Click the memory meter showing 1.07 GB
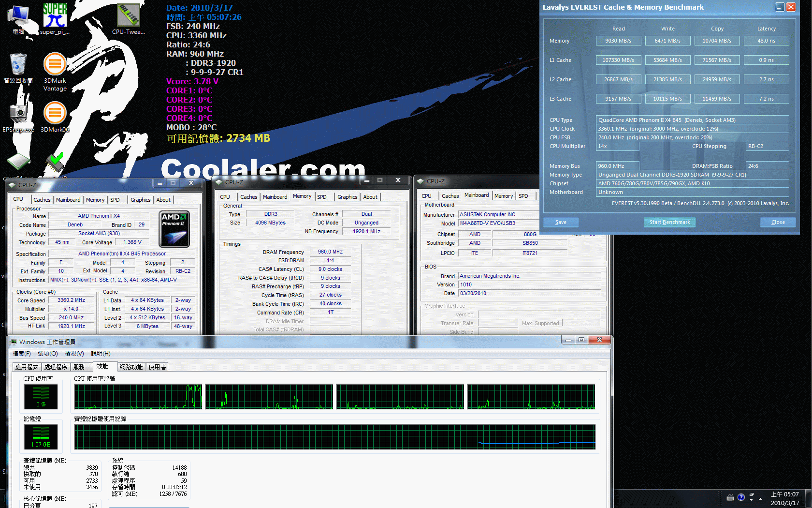The height and width of the screenshot is (508, 812). 41,437
